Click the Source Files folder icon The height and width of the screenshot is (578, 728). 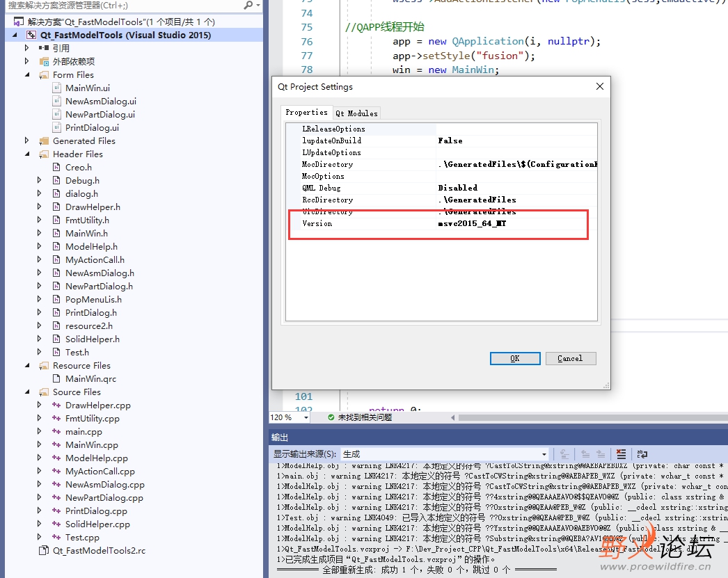tap(44, 392)
